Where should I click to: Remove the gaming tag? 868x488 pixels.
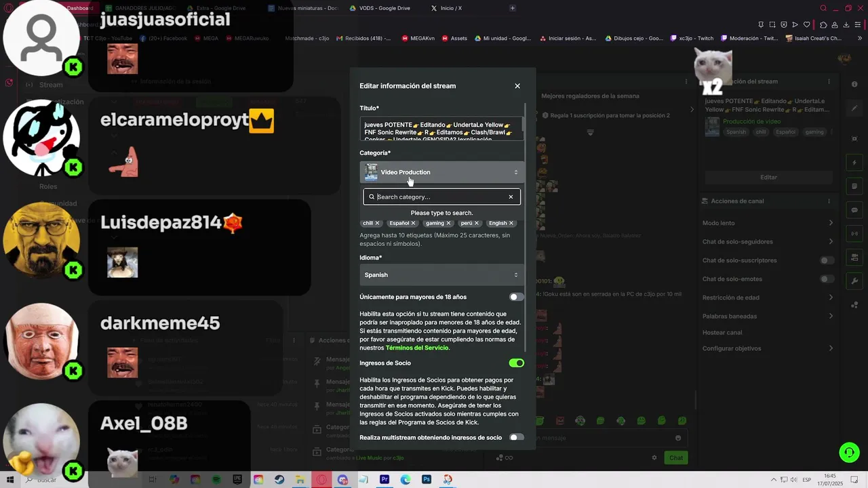click(448, 223)
